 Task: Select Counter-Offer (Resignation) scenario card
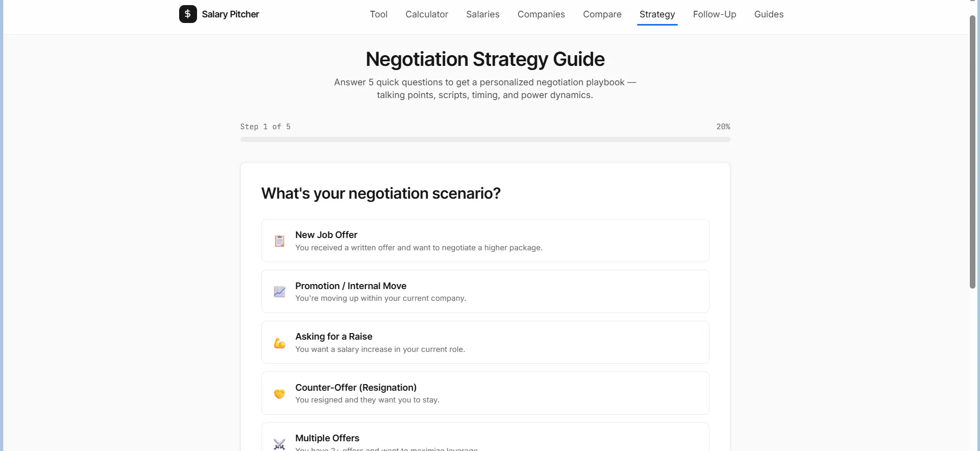485,393
